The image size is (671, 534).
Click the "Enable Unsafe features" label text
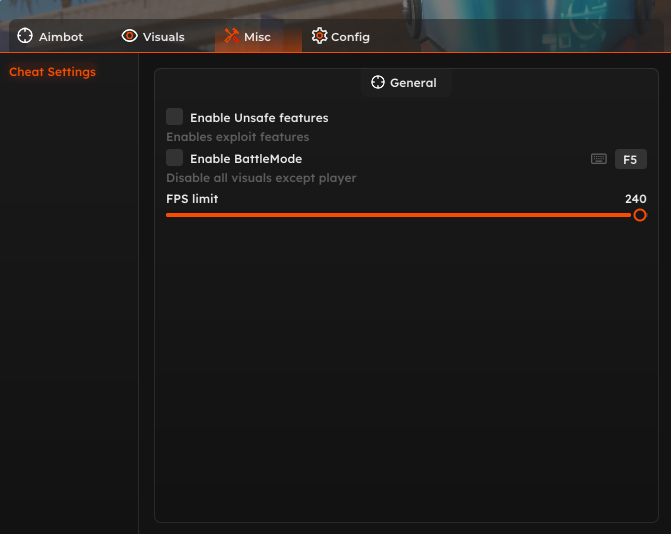click(x=259, y=118)
